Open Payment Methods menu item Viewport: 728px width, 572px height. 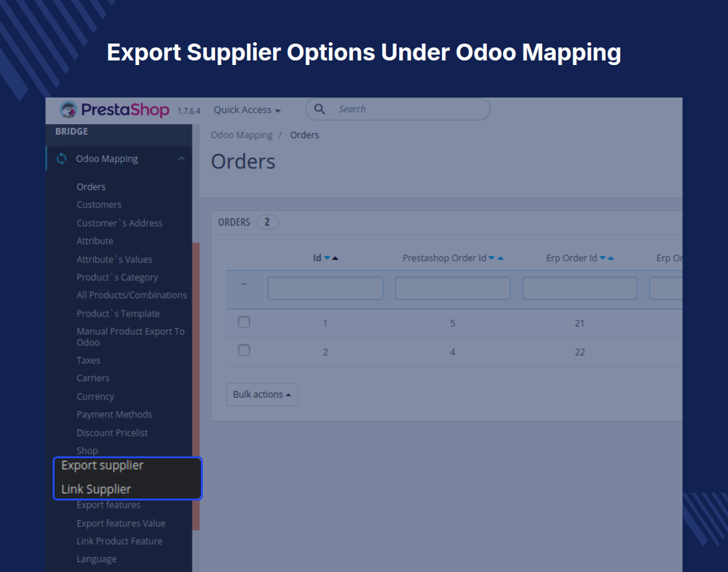pos(114,415)
